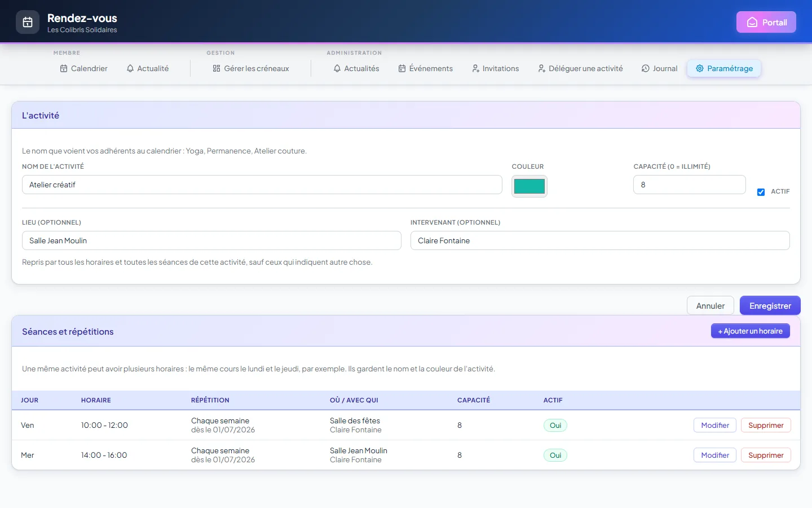Open the teal Couleur swatch picker
Screen dimensions: 812x508
point(529,186)
